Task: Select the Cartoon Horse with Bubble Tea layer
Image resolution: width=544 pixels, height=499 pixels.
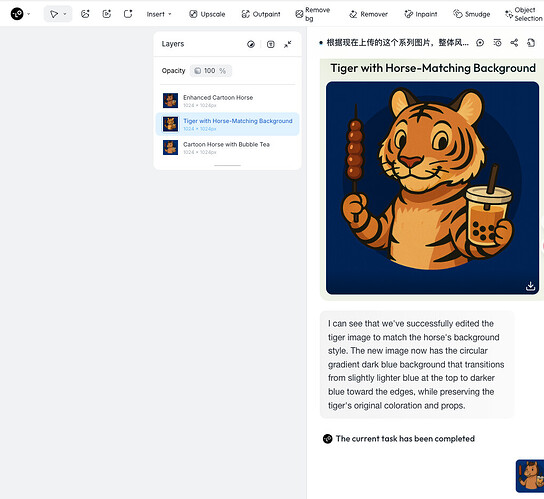Action: tap(228, 147)
